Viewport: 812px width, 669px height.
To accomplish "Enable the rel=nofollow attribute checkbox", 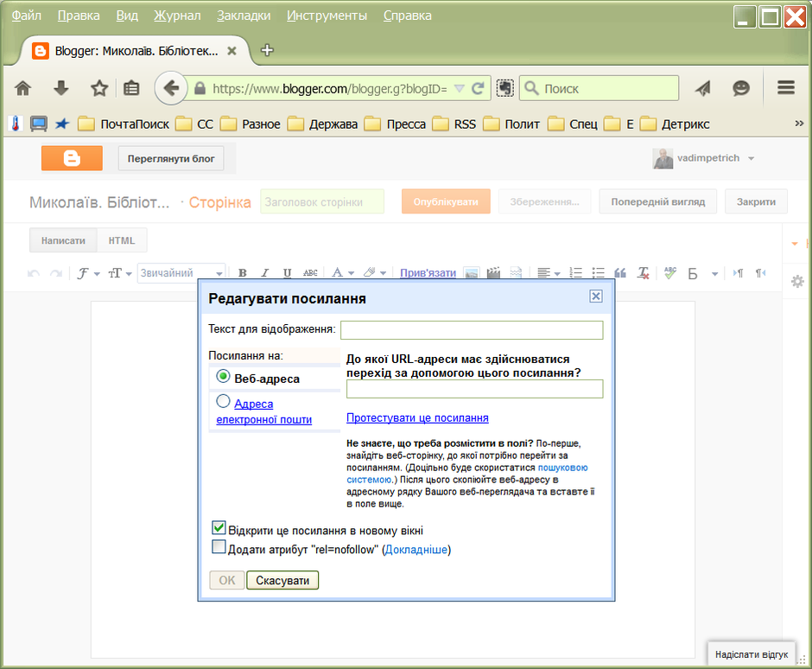I will [x=219, y=547].
